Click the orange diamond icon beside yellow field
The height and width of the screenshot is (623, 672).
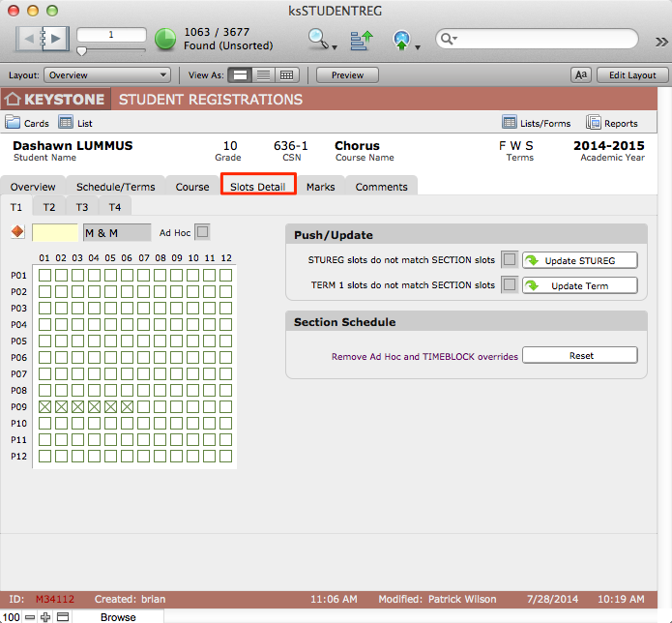(x=16, y=232)
